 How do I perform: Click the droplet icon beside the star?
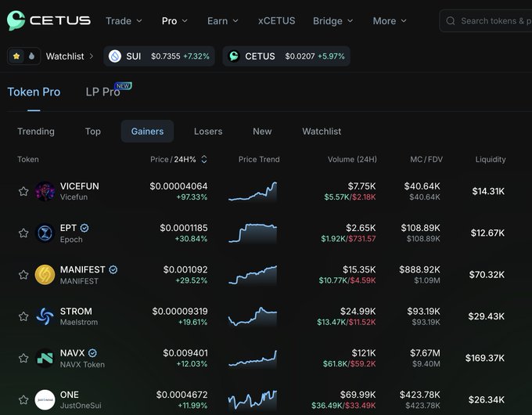(x=31, y=56)
